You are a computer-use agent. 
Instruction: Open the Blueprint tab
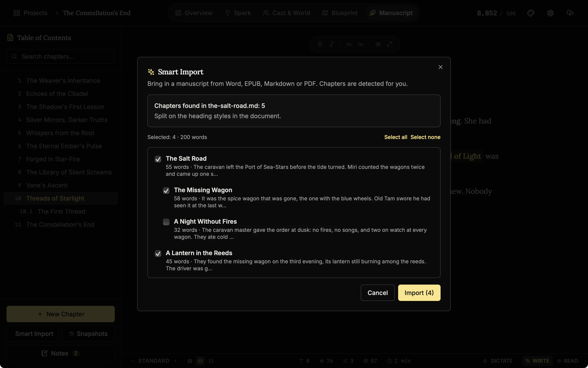click(340, 13)
